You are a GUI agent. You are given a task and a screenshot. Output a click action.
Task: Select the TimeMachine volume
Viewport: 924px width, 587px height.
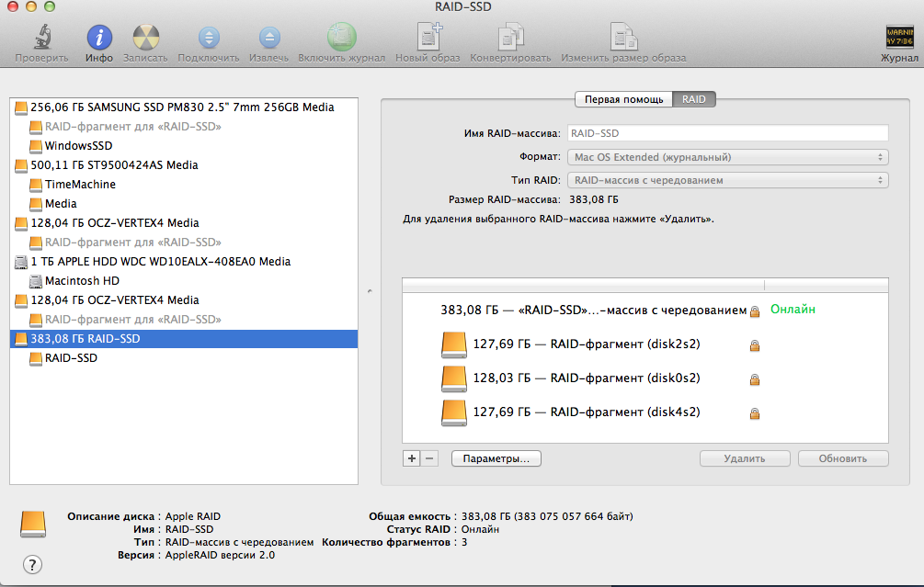point(184,185)
